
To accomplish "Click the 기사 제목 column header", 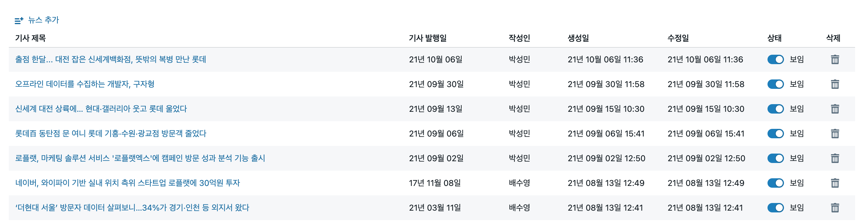I will click(x=30, y=38).
